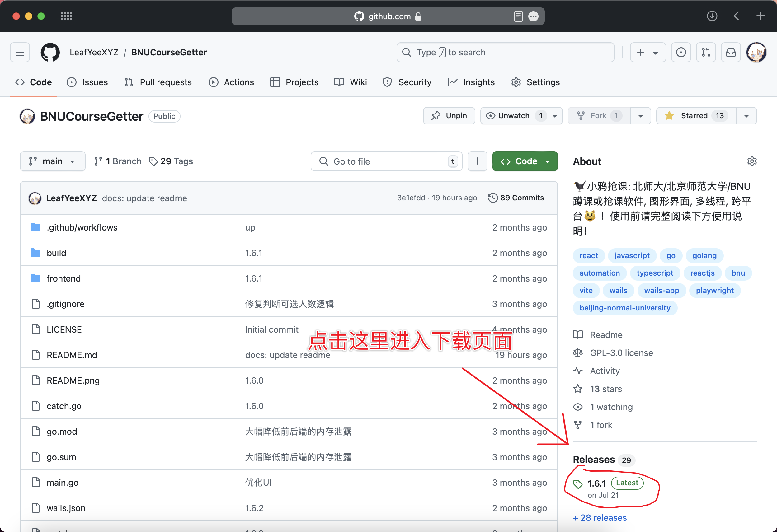Switch to the Actions tab
The image size is (777, 532).
pyautogui.click(x=231, y=82)
